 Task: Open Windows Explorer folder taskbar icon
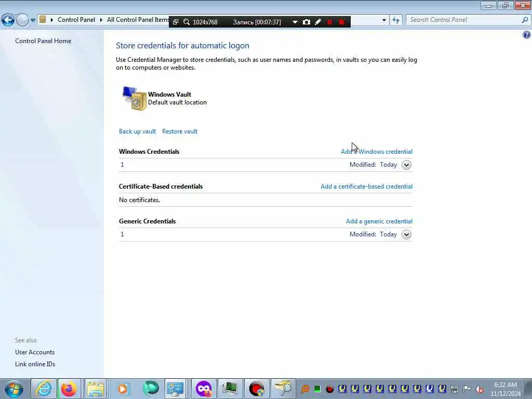point(96,389)
